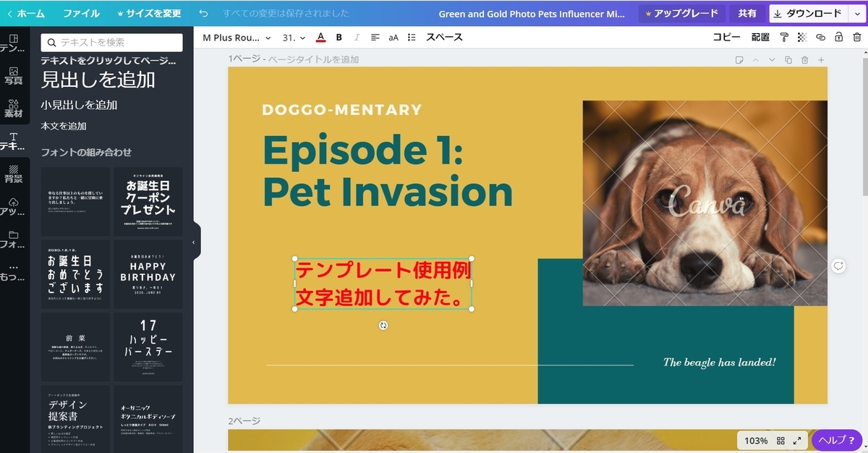Open the font size dropdown
This screenshot has height=453, width=868.
[293, 37]
